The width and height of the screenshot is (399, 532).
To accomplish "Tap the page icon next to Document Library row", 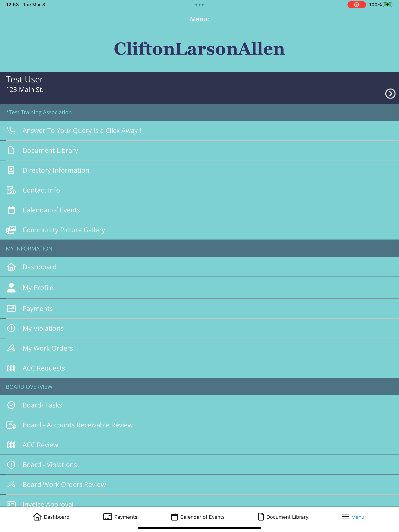I will pyautogui.click(x=11, y=150).
